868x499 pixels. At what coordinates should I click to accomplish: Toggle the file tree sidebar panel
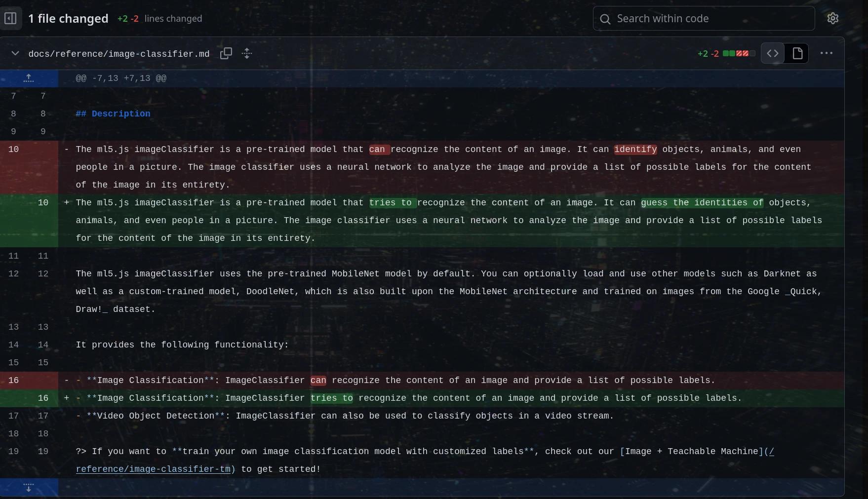coord(10,19)
